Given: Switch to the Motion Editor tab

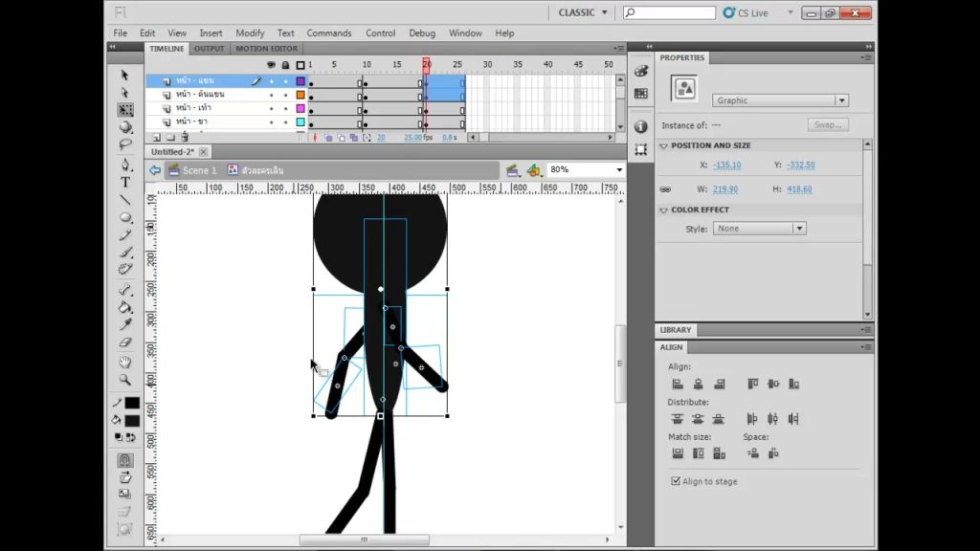Looking at the screenshot, I should pos(266,49).
